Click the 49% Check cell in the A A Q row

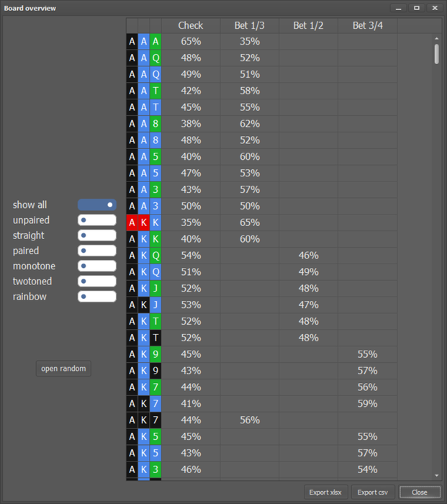[x=191, y=74]
